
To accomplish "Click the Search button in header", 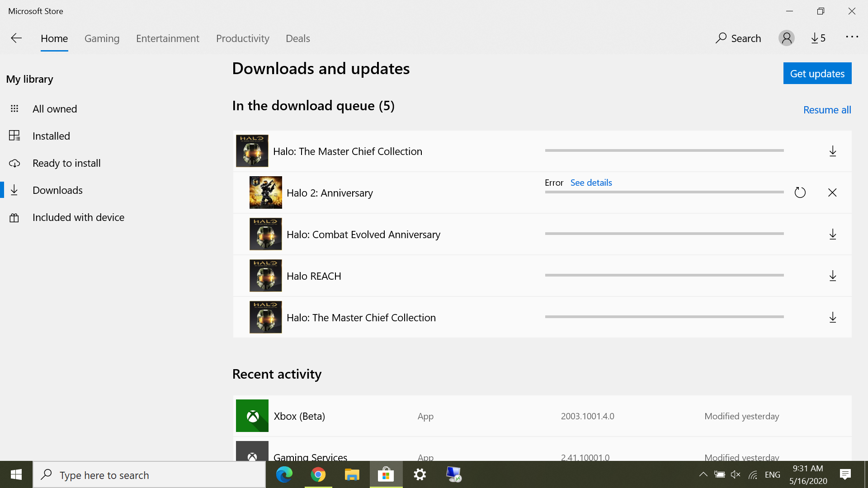I will pyautogui.click(x=738, y=38).
